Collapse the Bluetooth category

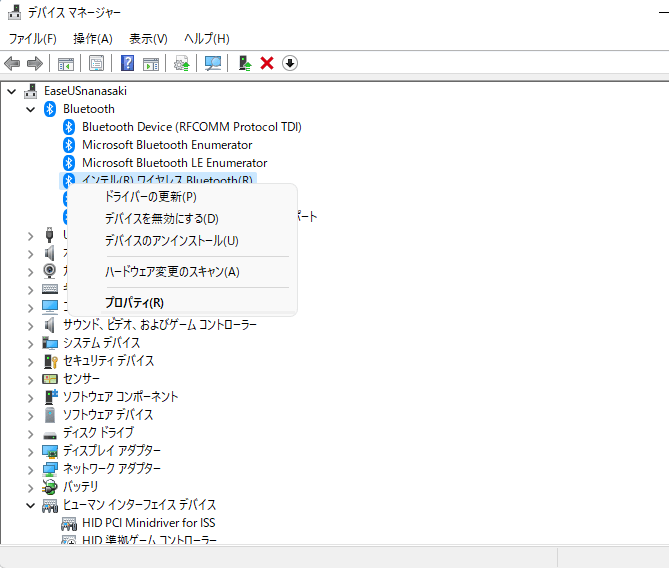pyautogui.click(x=30, y=109)
